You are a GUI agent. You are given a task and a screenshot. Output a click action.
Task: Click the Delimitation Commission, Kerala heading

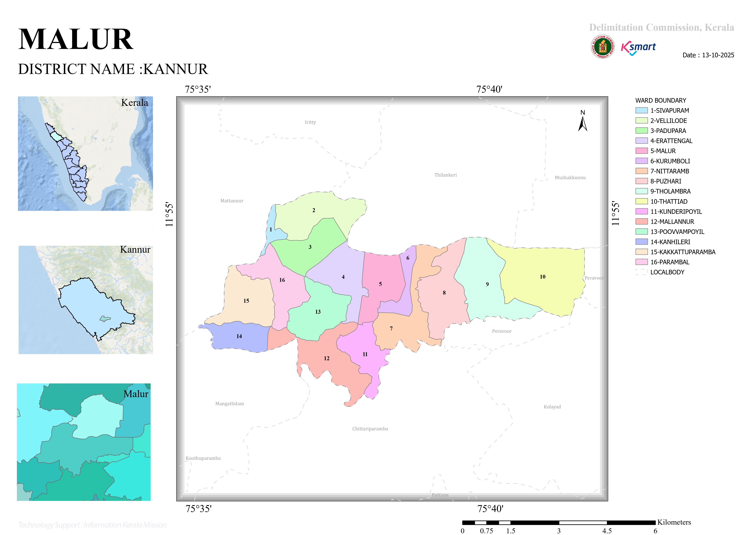coord(662,27)
